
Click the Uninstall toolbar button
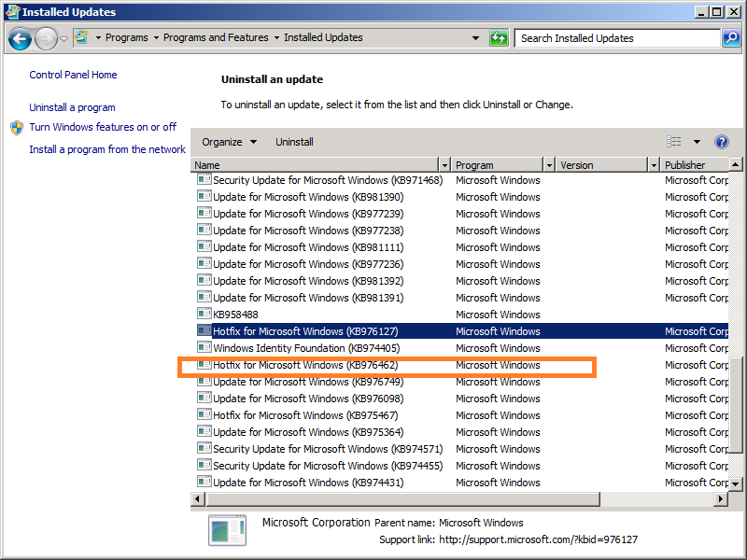(294, 142)
